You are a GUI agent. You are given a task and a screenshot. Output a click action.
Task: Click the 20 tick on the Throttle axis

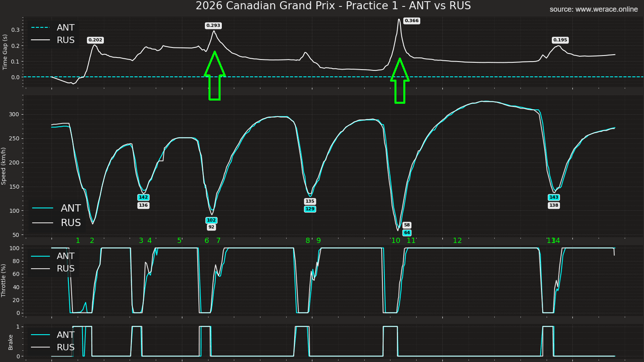pyautogui.click(x=16, y=300)
